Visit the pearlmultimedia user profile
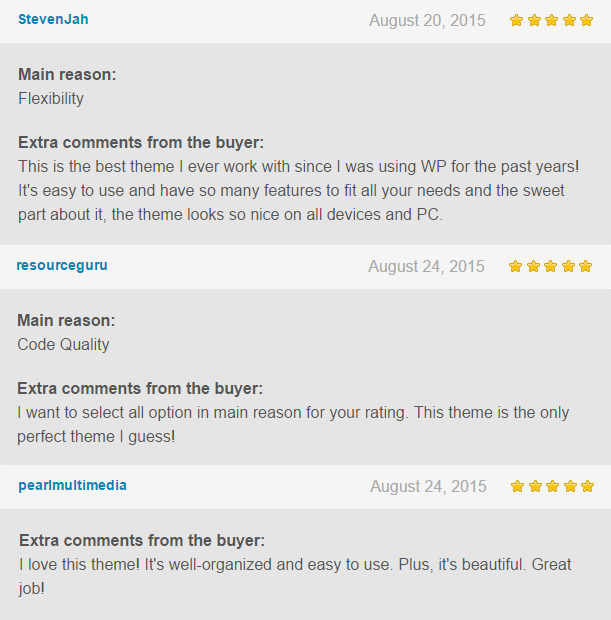Image resolution: width=611 pixels, height=620 pixels. point(72,485)
